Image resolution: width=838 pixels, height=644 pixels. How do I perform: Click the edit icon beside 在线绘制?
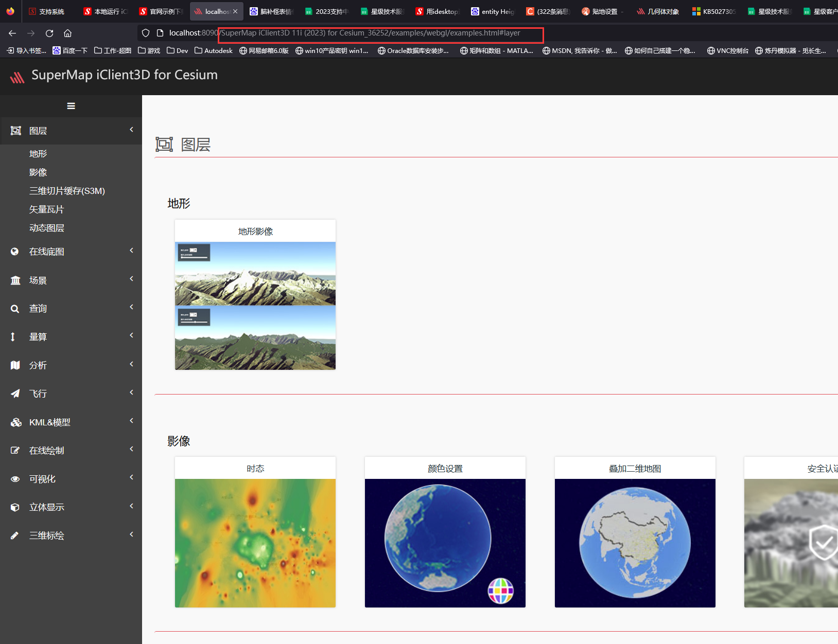(15, 451)
